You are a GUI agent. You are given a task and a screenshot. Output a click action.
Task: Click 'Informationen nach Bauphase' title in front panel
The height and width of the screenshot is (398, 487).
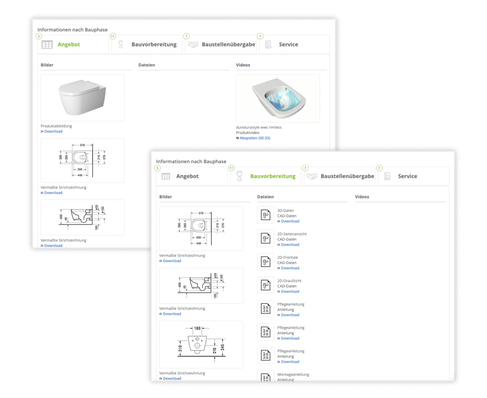click(191, 161)
